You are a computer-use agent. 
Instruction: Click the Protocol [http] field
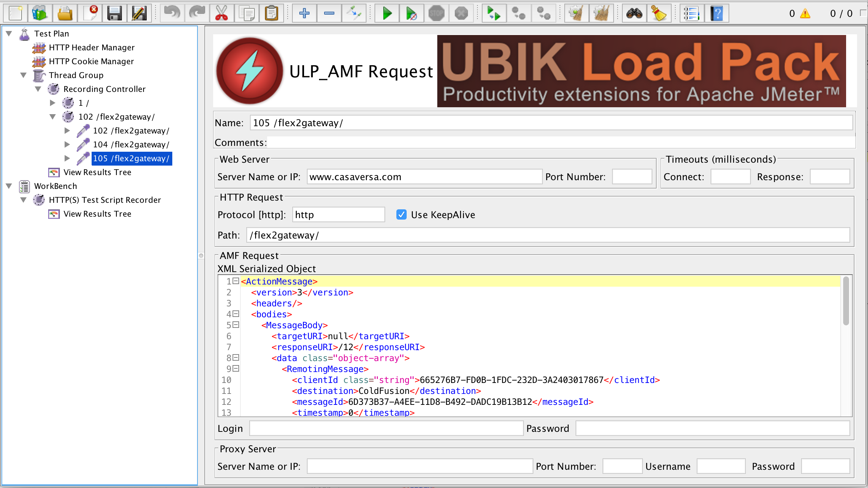pyautogui.click(x=339, y=215)
